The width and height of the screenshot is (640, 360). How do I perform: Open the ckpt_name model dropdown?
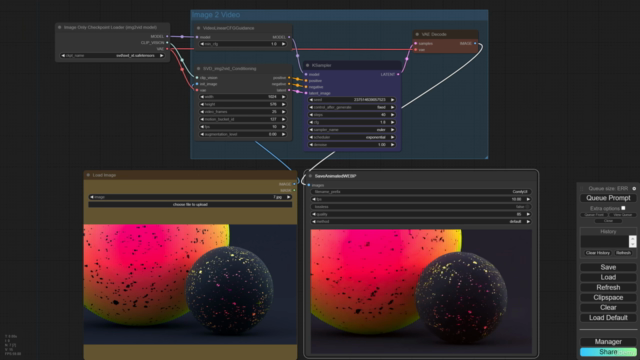point(112,56)
